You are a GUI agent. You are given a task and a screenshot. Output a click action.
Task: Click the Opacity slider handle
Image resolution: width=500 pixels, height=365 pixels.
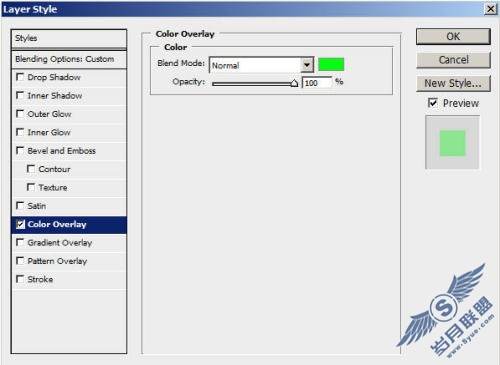click(294, 83)
